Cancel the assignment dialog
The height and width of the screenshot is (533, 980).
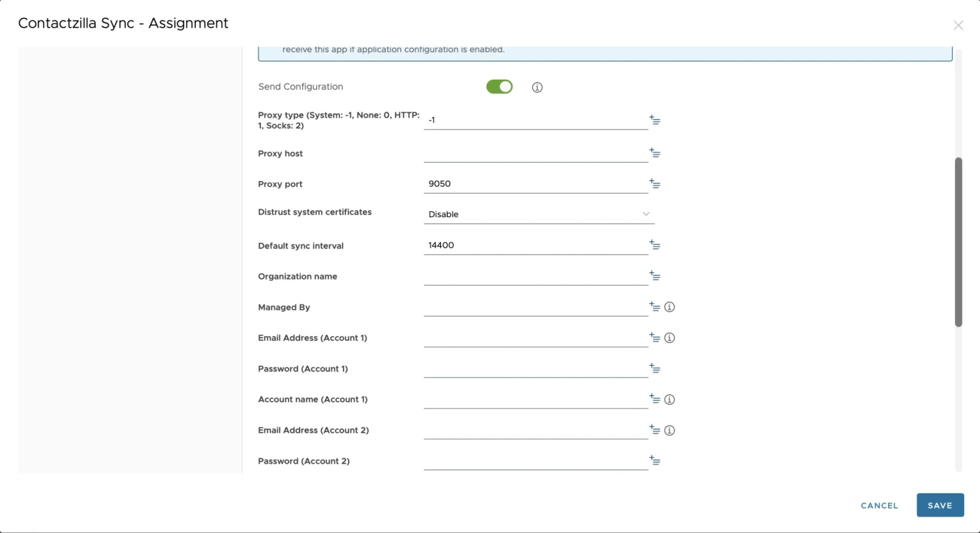pos(880,505)
